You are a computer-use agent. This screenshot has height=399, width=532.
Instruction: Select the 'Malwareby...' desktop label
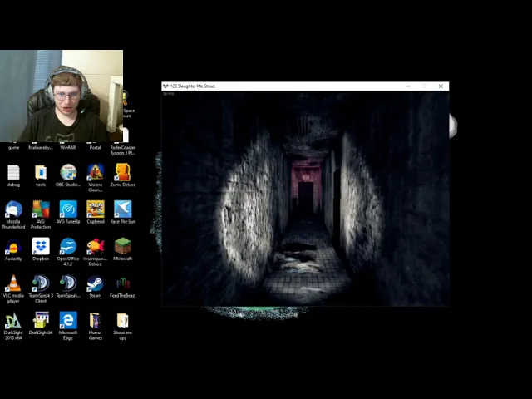point(41,148)
